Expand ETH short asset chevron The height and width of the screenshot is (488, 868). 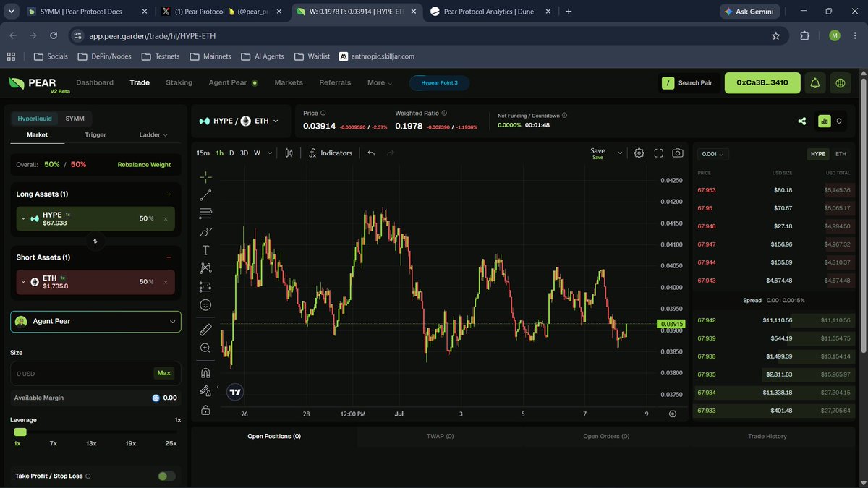[23, 282]
